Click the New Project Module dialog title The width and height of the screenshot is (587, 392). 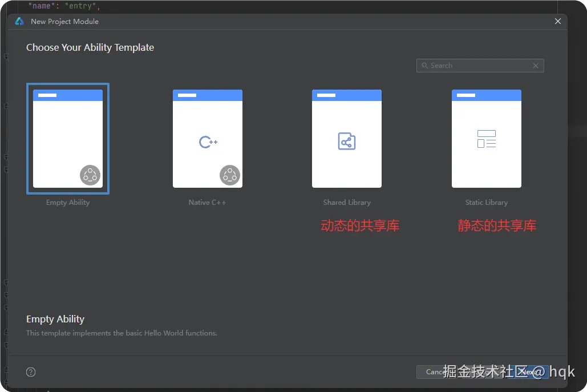coord(64,21)
